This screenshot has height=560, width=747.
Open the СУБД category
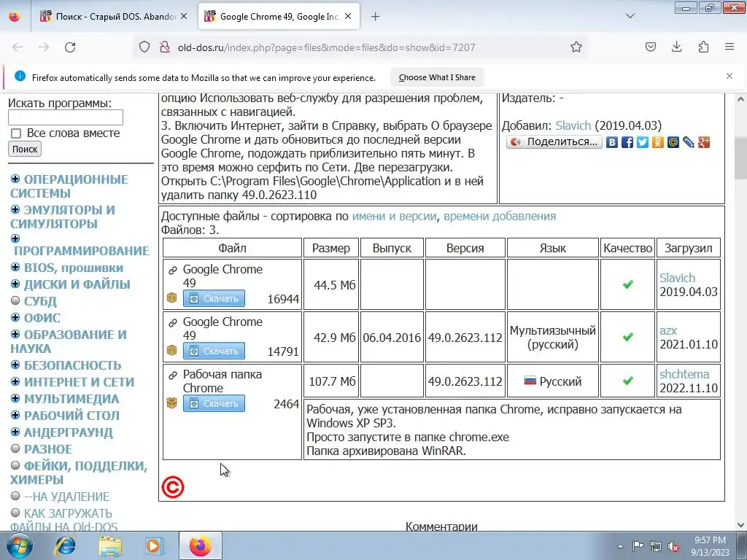pos(41,301)
